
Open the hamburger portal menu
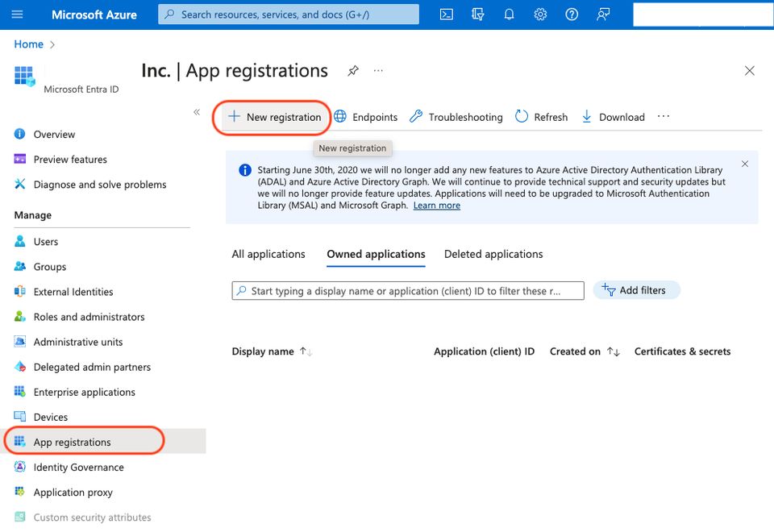[18, 15]
